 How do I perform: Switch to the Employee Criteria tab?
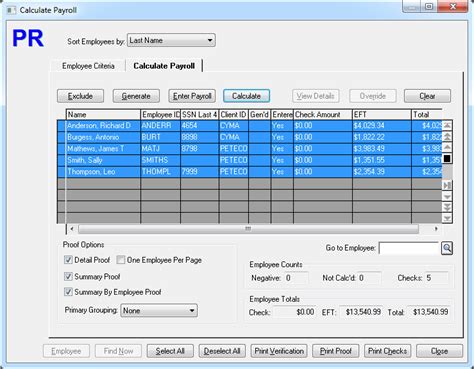click(88, 66)
